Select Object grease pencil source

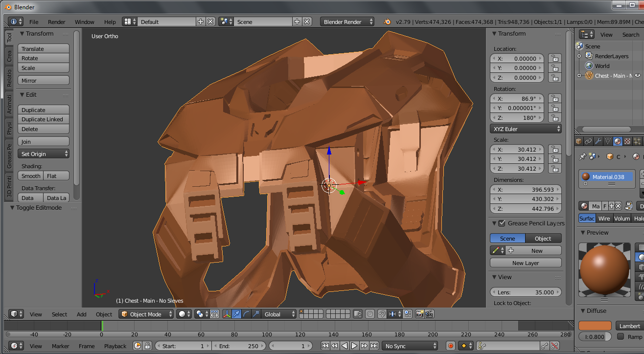(x=543, y=238)
